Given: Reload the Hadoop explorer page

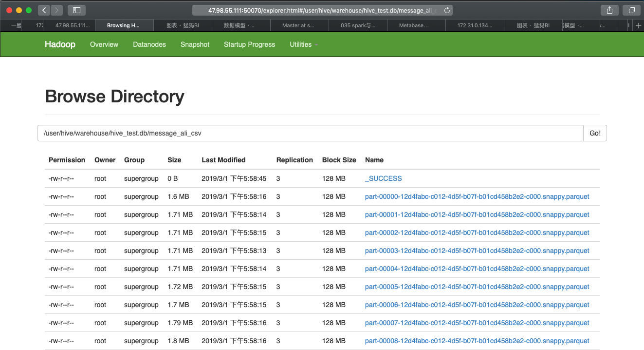Looking at the screenshot, I should click(x=447, y=10).
